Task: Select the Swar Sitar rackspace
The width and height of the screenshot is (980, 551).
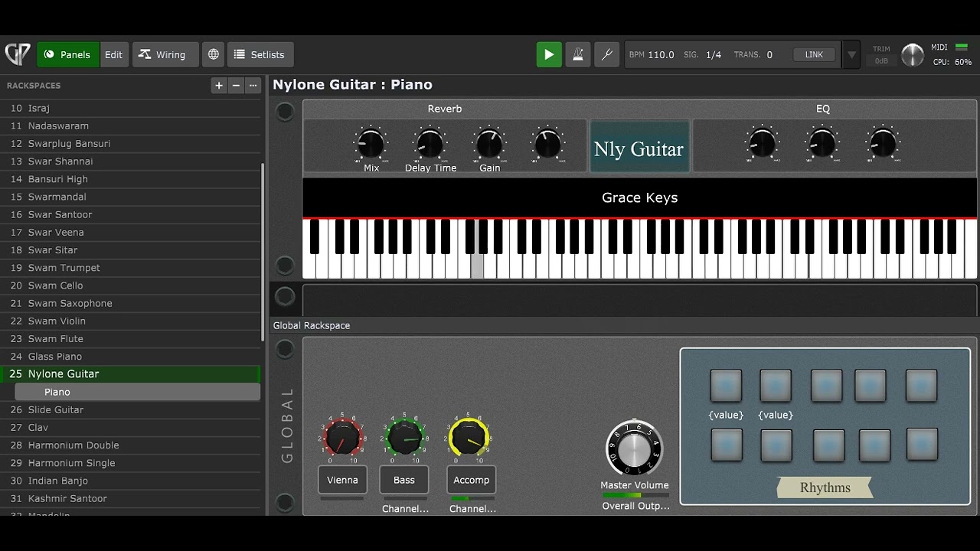Action: click(130, 250)
